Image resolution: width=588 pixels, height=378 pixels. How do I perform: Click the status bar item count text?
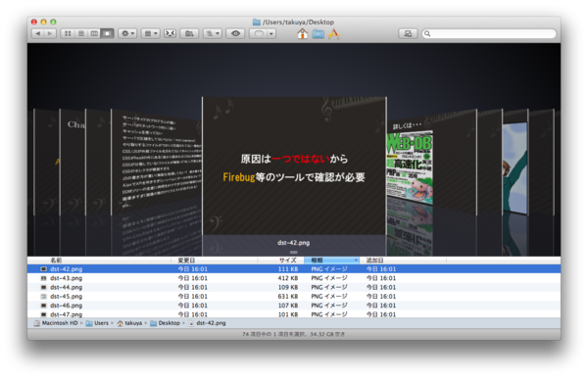tap(293, 334)
